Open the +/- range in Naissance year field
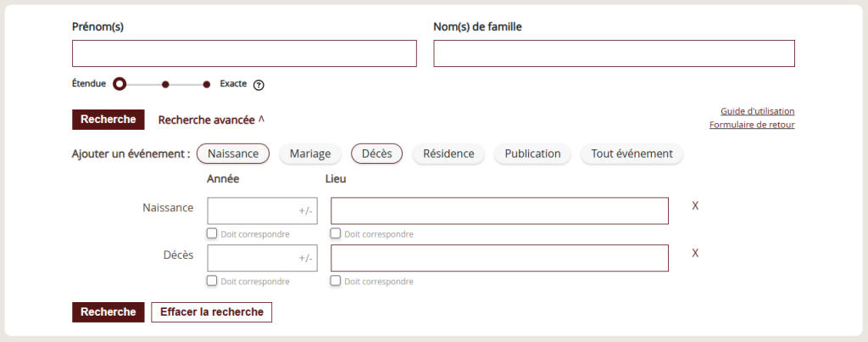868x342 pixels. 305,211
